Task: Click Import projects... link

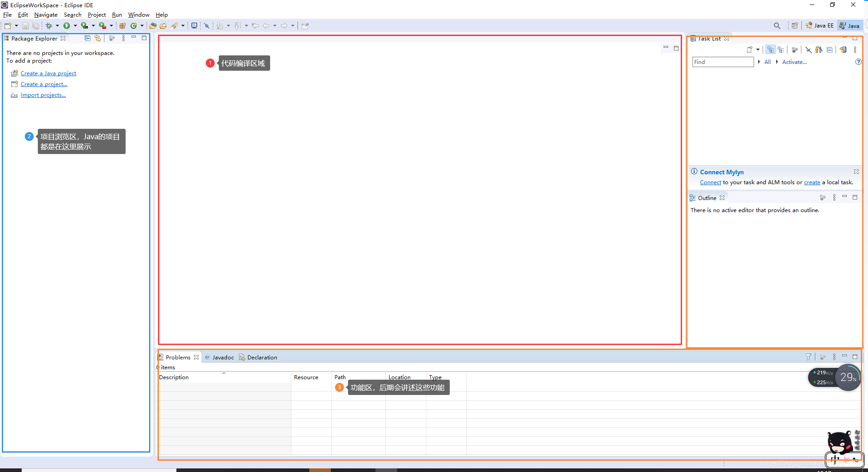Action: click(x=43, y=95)
